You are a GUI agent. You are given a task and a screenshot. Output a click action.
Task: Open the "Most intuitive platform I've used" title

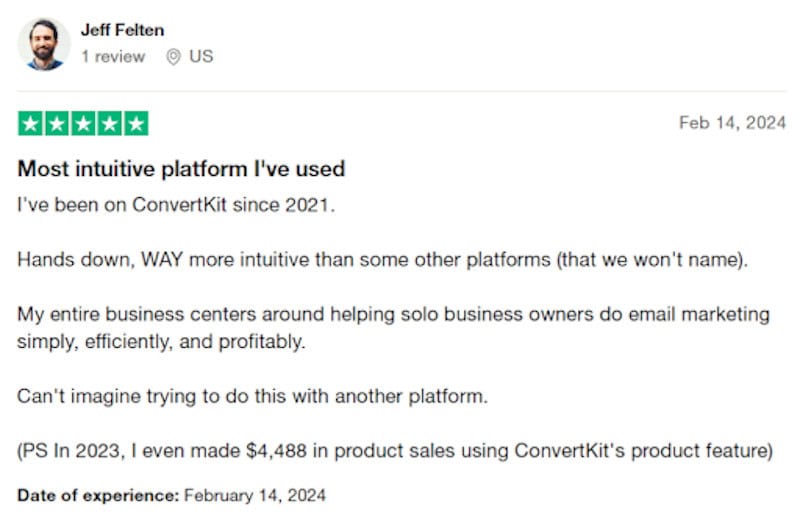pyautogui.click(x=181, y=169)
